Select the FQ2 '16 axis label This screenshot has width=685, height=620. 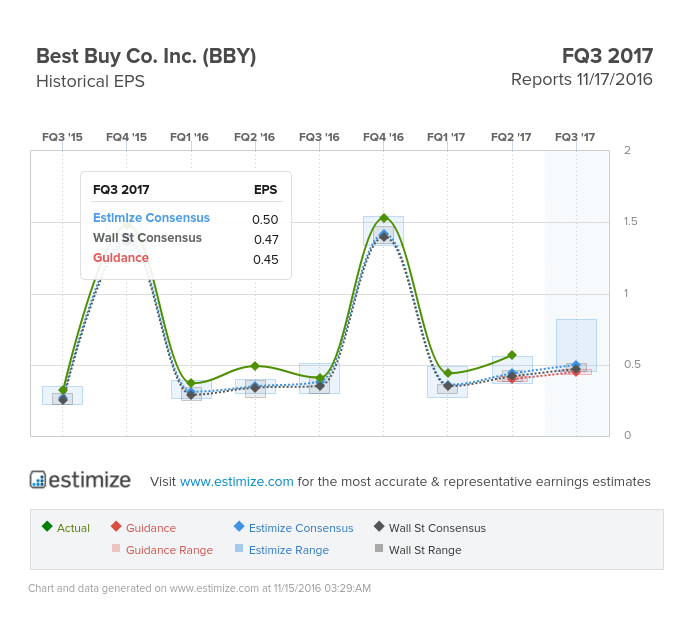[254, 137]
